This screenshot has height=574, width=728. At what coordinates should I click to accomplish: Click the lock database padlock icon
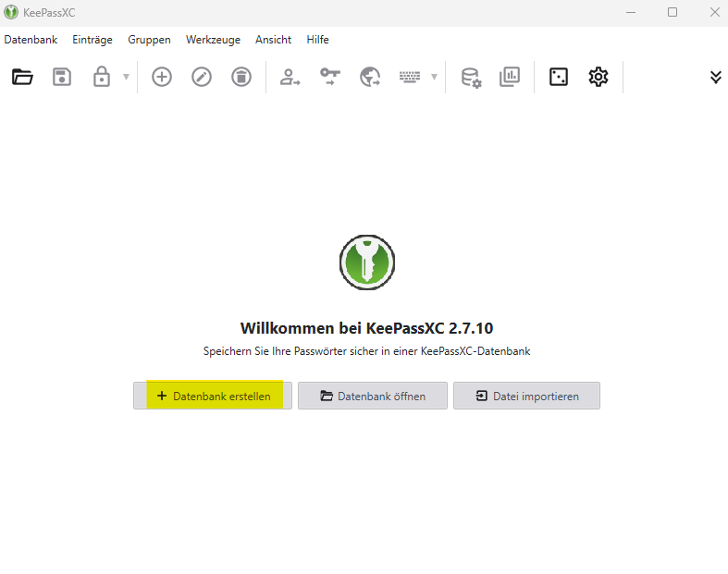(102, 77)
